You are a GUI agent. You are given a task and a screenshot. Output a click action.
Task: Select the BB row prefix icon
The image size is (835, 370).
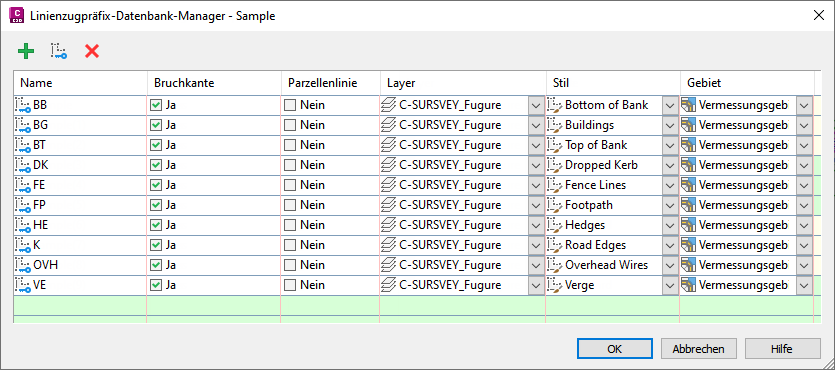(23, 105)
